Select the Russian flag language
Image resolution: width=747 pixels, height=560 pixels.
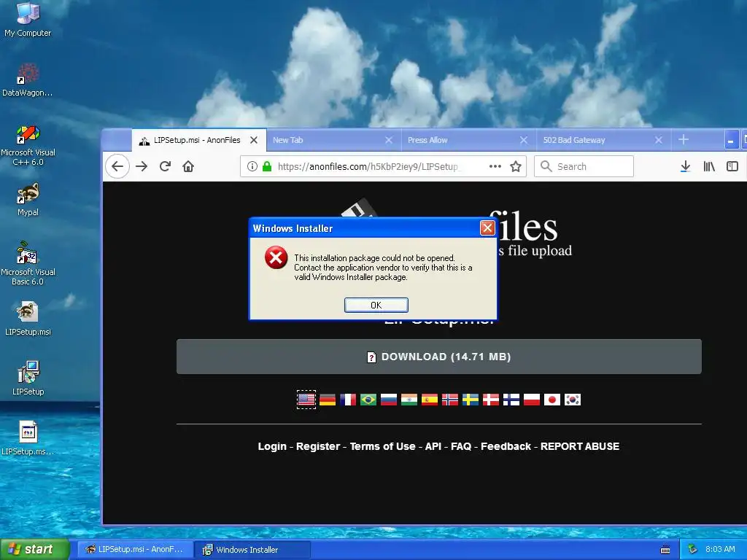pos(389,400)
